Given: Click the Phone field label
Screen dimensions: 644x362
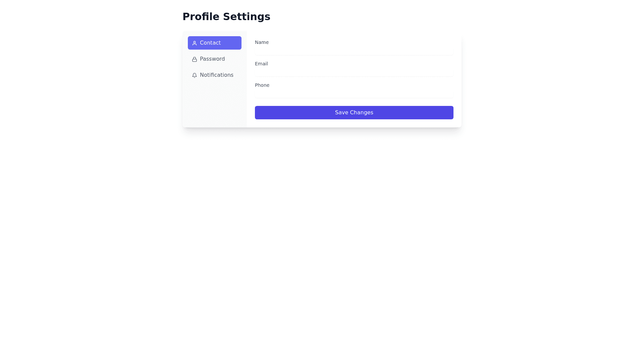Looking at the screenshot, I should click(262, 85).
